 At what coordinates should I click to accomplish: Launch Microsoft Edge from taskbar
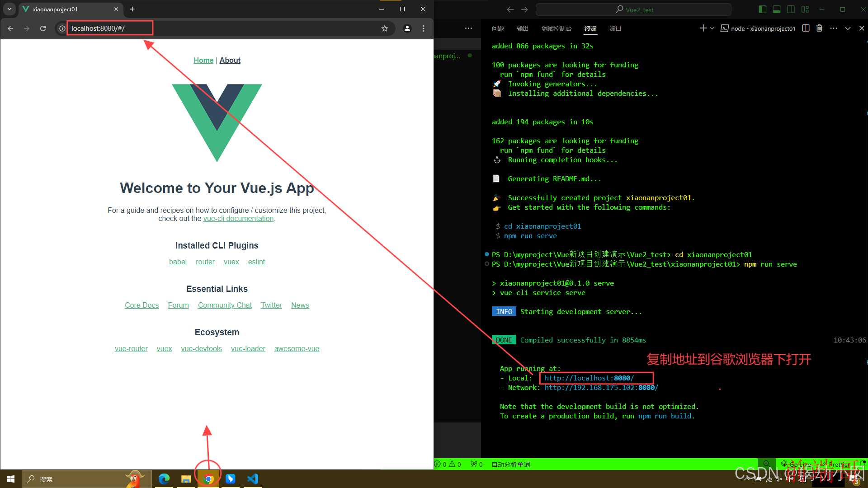[x=164, y=479]
